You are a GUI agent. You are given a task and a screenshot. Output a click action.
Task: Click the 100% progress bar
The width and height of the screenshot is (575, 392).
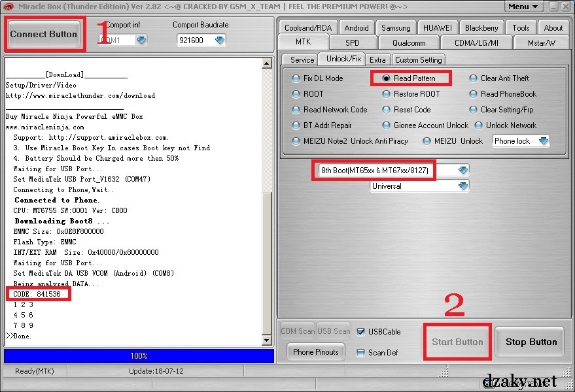[139, 355]
